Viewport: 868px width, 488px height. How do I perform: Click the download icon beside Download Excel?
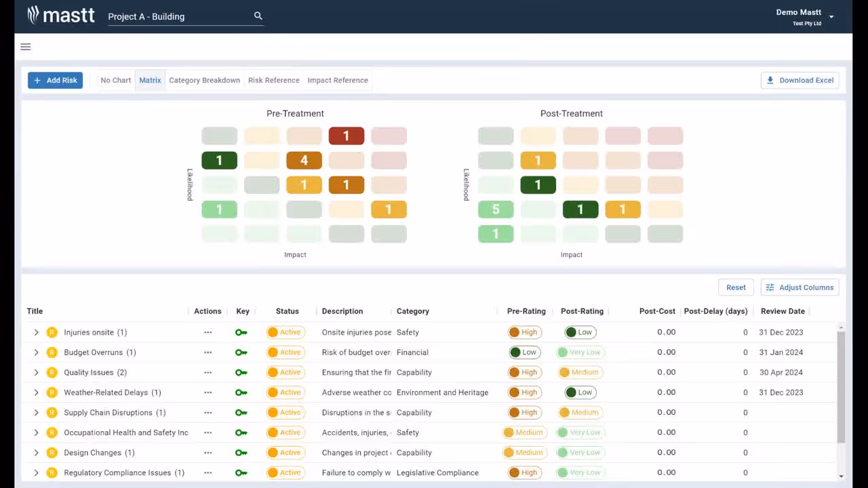[770, 80]
